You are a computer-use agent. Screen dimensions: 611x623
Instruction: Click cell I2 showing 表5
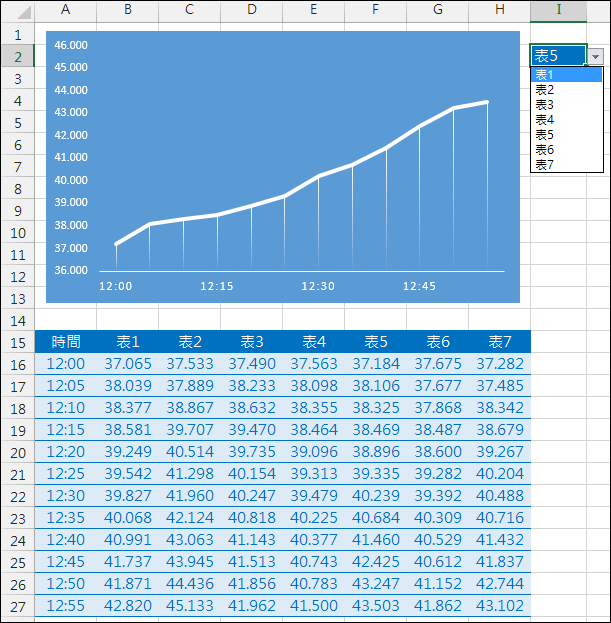pos(558,56)
